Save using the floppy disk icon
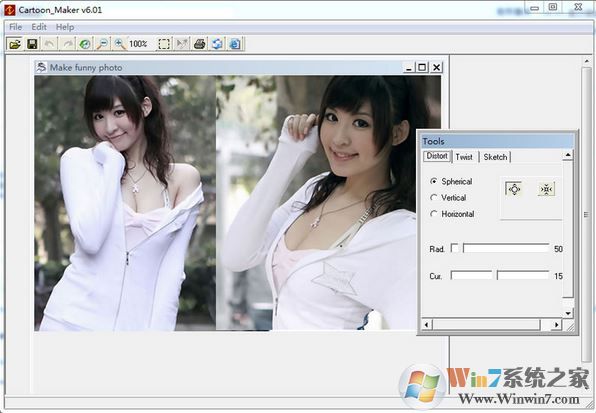Viewport: 596px width, 413px height. point(32,44)
